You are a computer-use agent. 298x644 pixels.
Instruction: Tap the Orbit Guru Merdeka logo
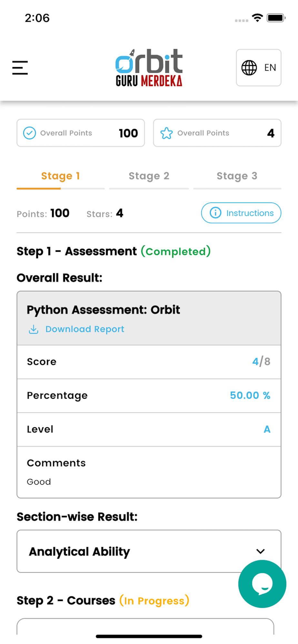click(x=149, y=68)
